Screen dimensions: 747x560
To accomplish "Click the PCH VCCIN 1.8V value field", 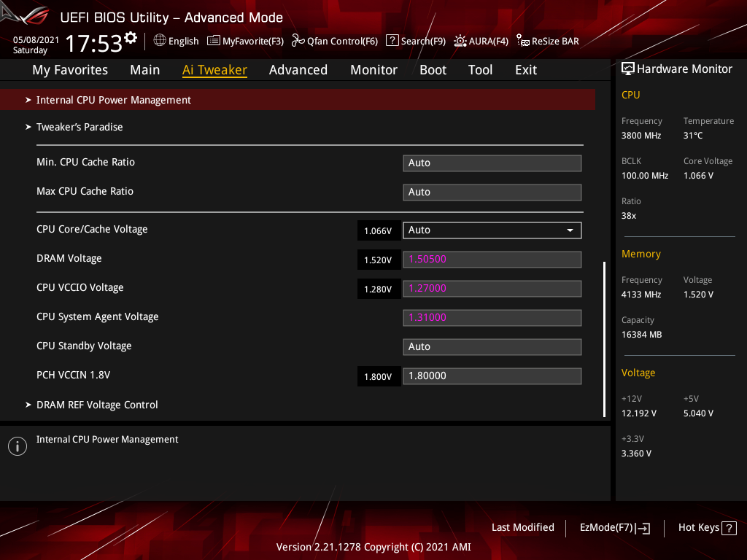I will point(492,376).
